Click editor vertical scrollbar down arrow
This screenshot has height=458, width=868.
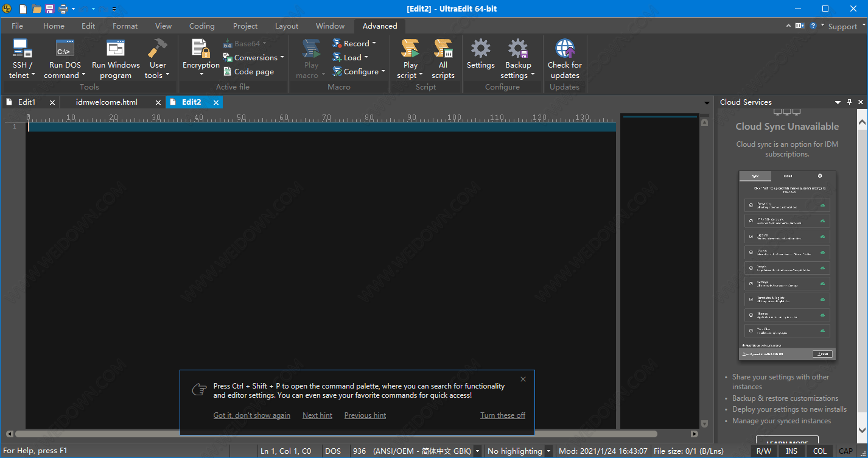pyautogui.click(x=705, y=423)
